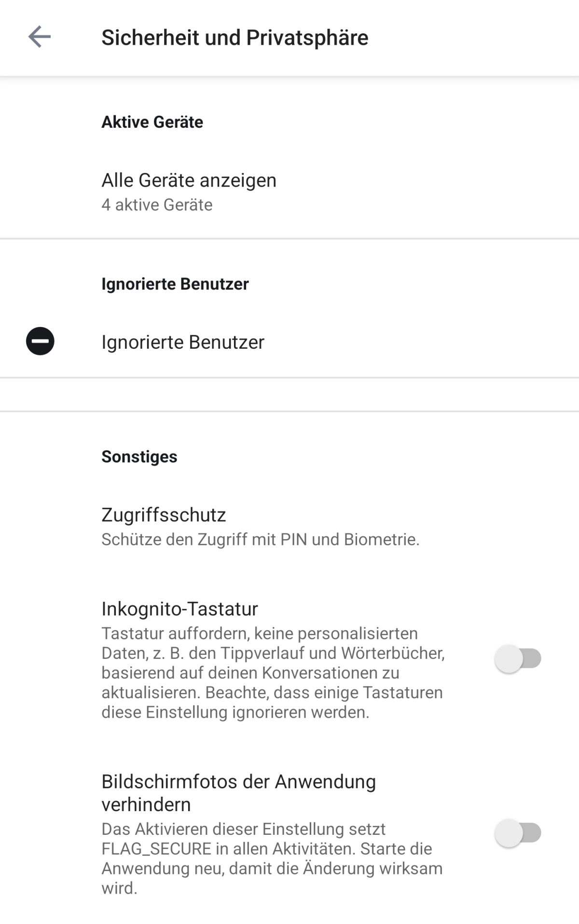579x924 pixels.
Task: Open the Ignorierte Benutzer list entry
Action: coord(289,342)
